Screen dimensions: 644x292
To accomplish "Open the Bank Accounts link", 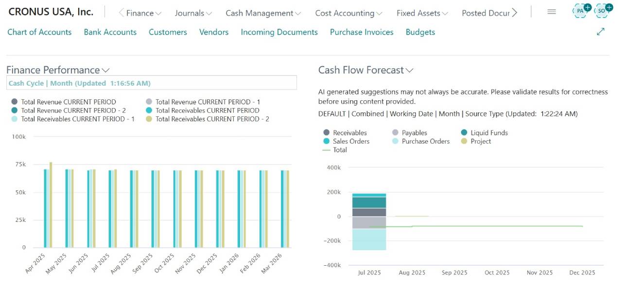I will (110, 32).
